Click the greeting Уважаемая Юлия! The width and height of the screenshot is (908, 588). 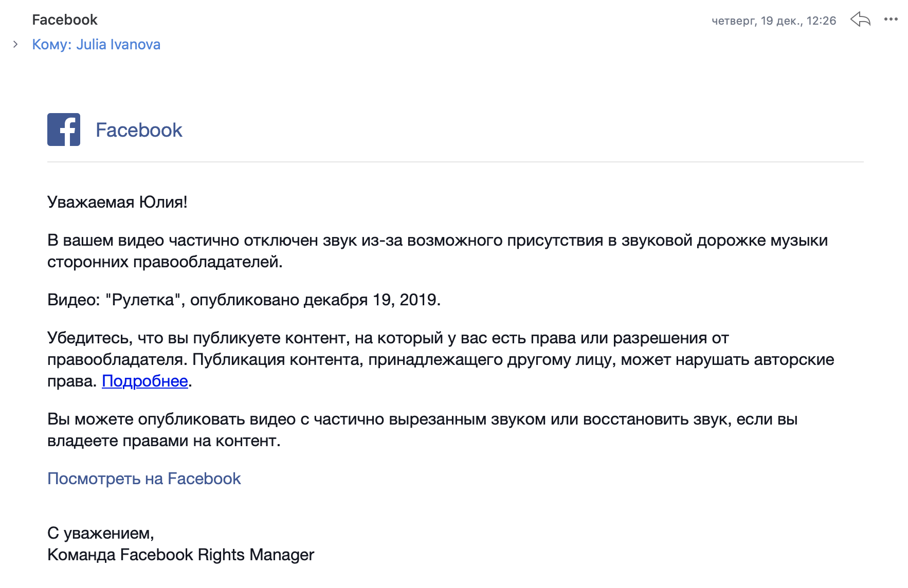(117, 202)
